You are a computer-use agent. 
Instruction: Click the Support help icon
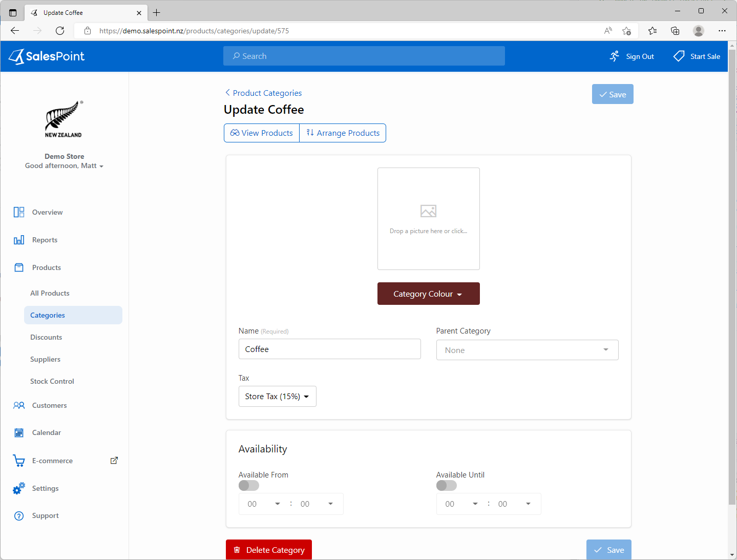click(19, 515)
